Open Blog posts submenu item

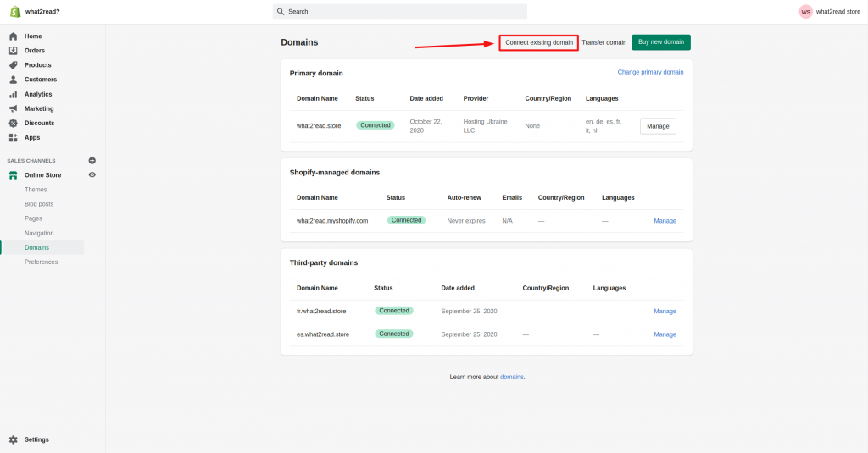click(39, 204)
